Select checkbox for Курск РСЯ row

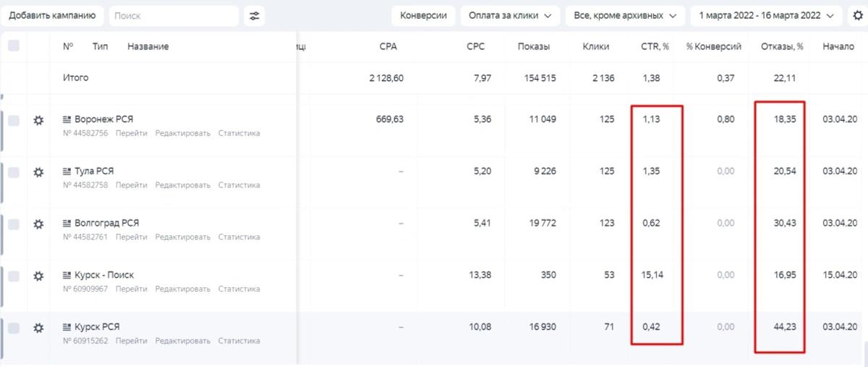(14, 328)
